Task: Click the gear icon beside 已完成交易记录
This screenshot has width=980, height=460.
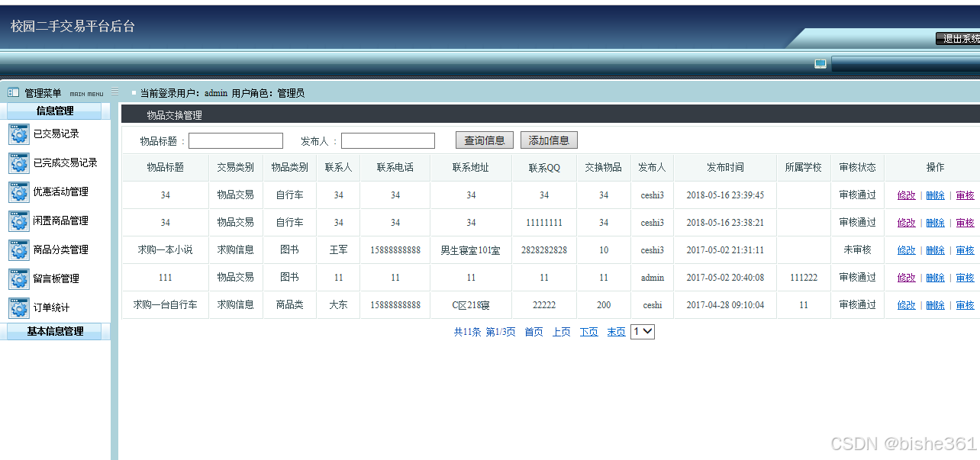Action: tap(18, 162)
